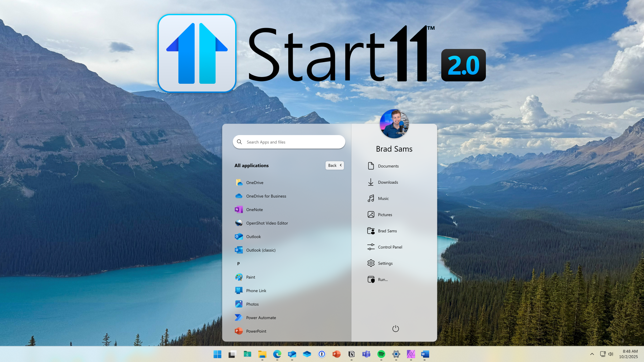Image resolution: width=644 pixels, height=362 pixels.
Task: Open the Downloads folder shortcut
Action: (x=388, y=182)
